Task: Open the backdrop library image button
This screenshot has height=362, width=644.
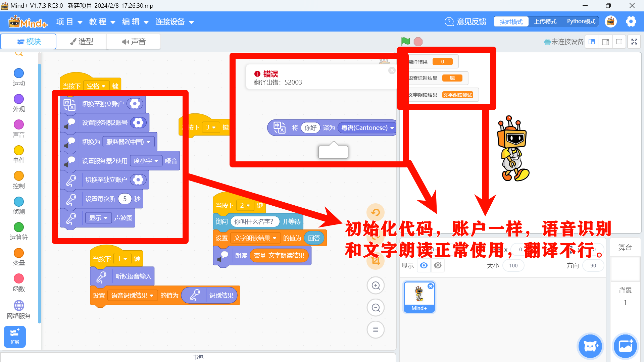Action: click(x=625, y=346)
